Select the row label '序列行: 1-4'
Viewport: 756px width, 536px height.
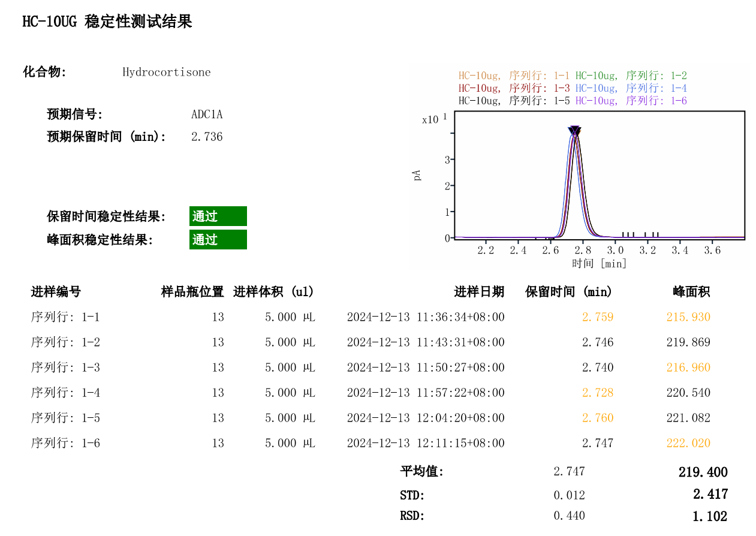click(x=65, y=393)
